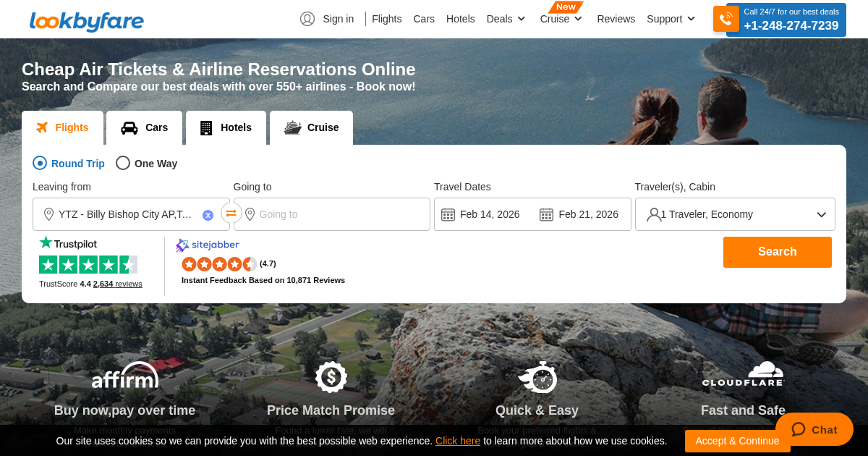868x456 pixels.
Task: Click the car icon on Cars tab
Action: tap(129, 127)
